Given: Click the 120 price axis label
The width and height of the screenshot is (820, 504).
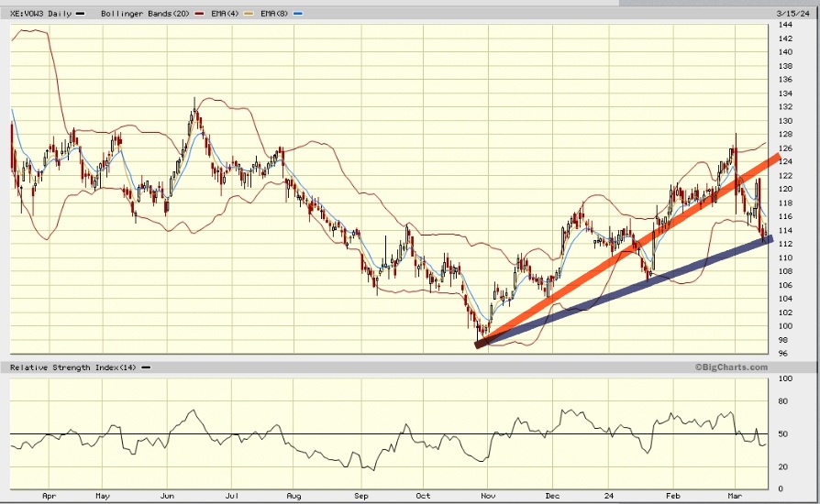Looking at the screenshot, I should click(785, 189).
